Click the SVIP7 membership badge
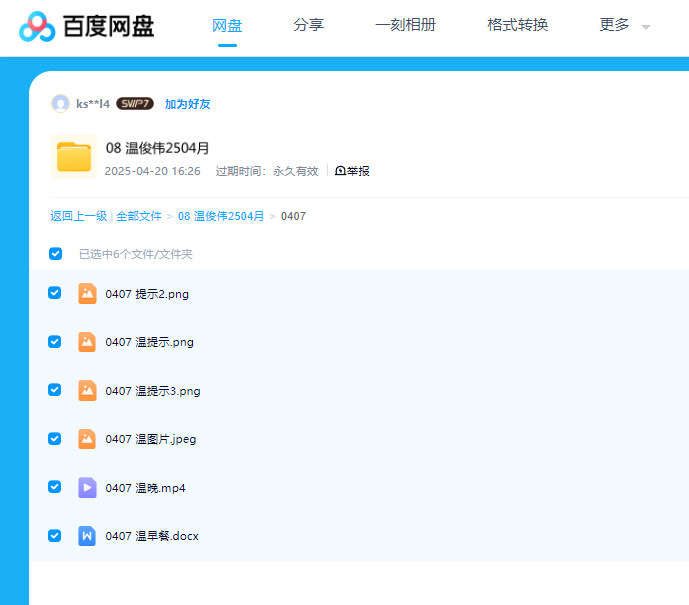 [135, 104]
